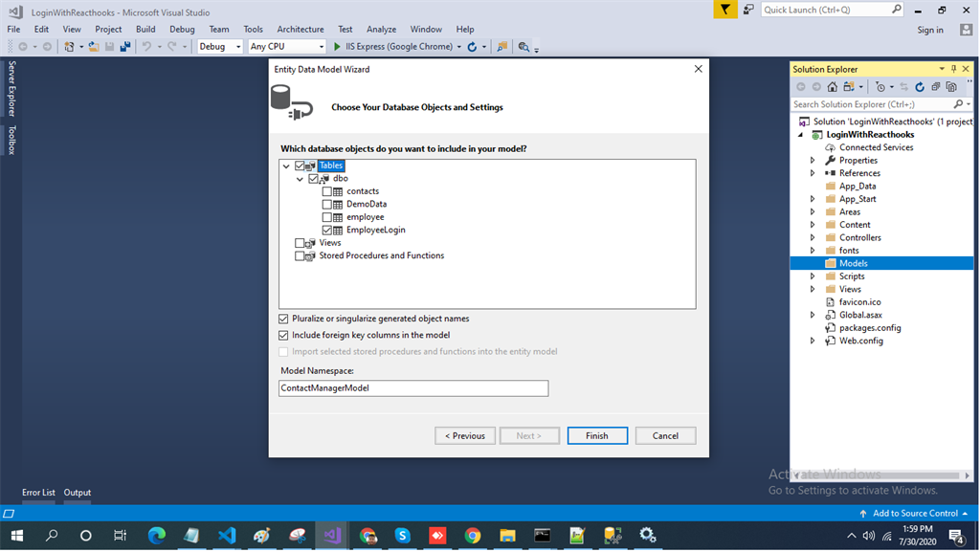
Task: Click the Cancel button in the wizard
Action: [x=666, y=436]
